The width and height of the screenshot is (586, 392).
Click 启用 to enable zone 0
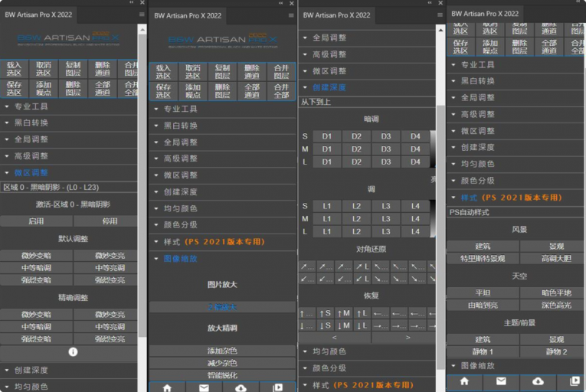click(36, 220)
